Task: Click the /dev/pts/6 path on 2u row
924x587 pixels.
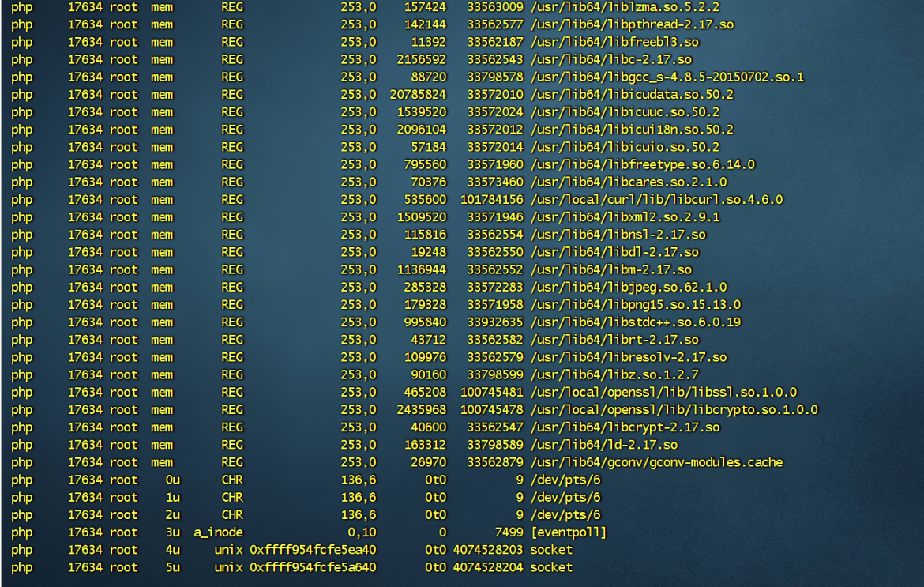Action: (565, 515)
